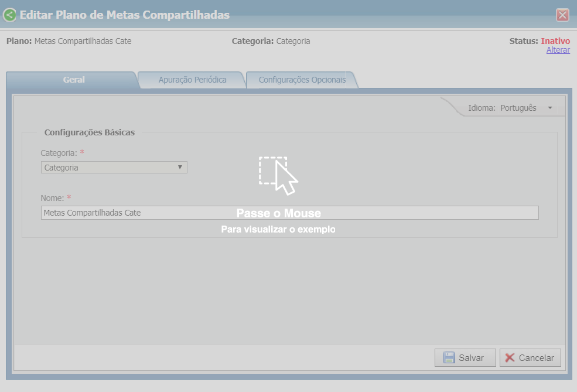Close the Editar Plano dialog with X

[x=562, y=15]
